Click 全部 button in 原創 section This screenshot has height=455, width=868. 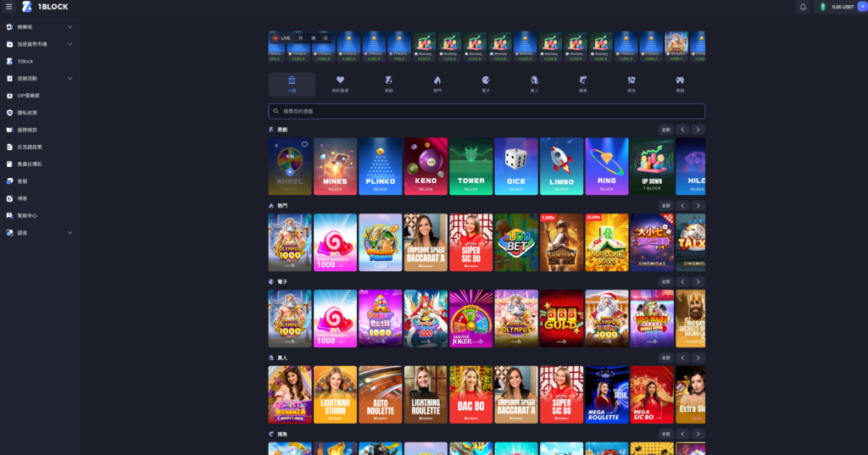click(665, 130)
